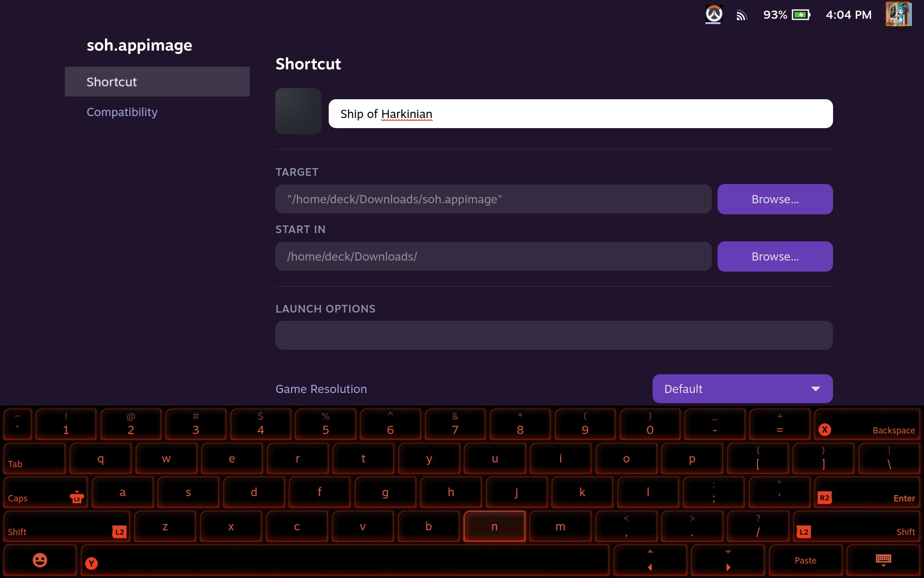Tap the highlighted n key
Viewport: 924px width, 578px height.
(x=494, y=526)
